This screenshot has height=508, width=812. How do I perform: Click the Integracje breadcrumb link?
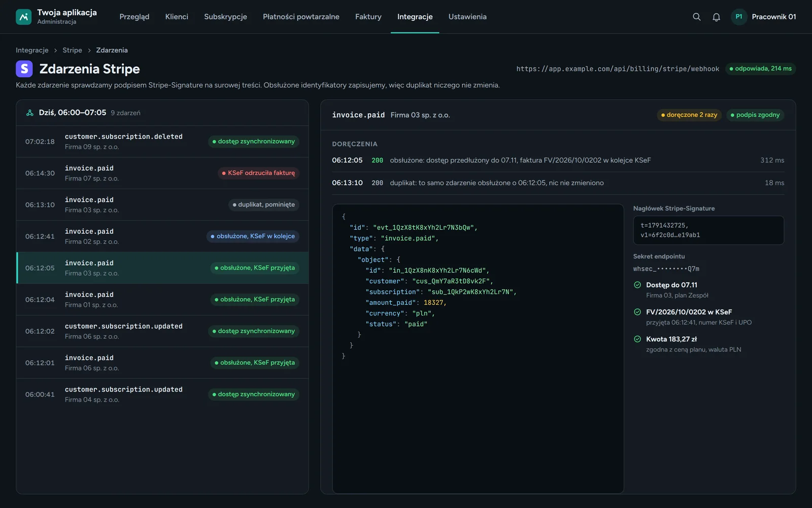coord(32,50)
